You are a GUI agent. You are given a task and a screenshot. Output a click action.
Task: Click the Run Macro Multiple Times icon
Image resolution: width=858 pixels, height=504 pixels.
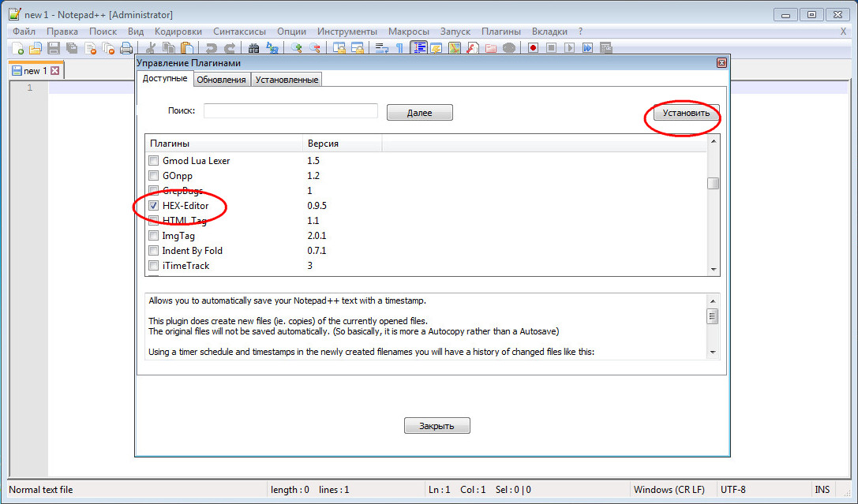tap(588, 48)
